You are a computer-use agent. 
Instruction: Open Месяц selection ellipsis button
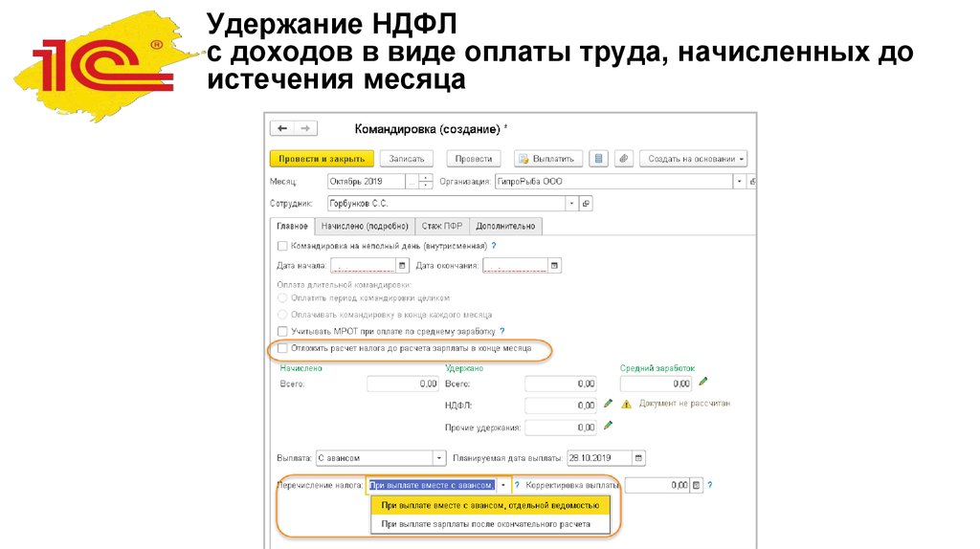tap(412, 182)
